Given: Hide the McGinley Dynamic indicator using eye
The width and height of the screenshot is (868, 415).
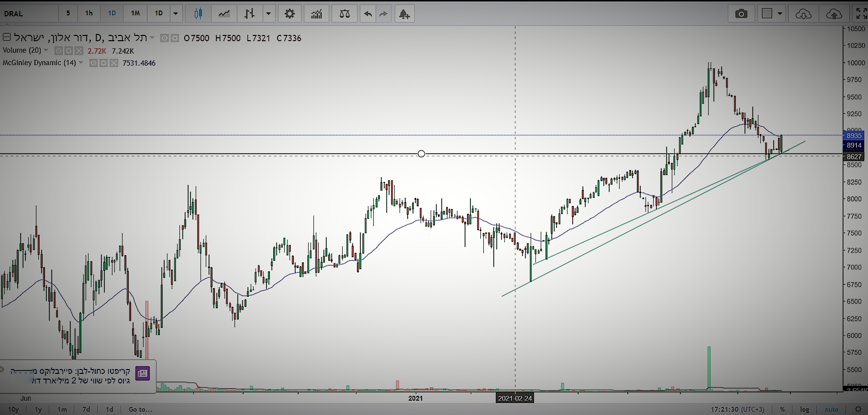Looking at the screenshot, I should click(93, 63).
